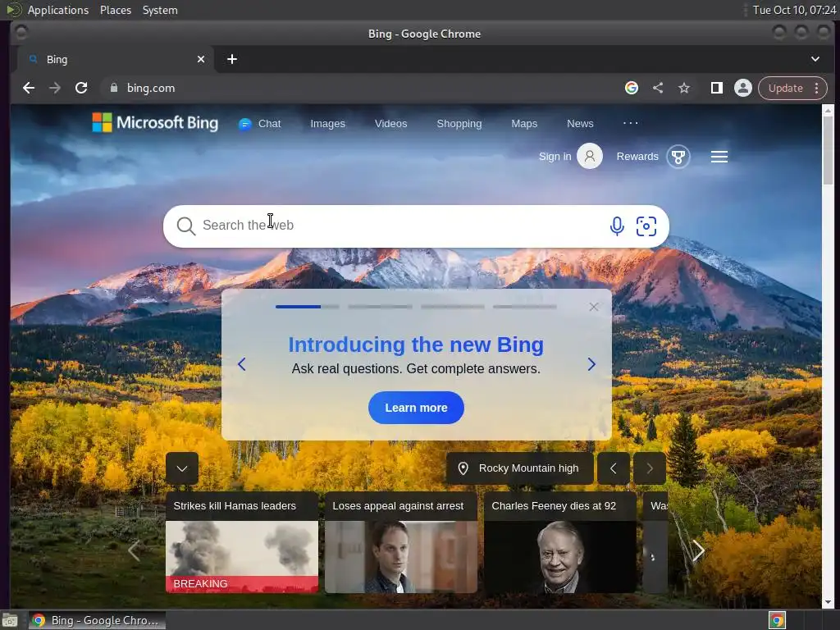Show next background image
The height and width of the screenshot is (630, 840).
pyautogui.click(x=650, y=468)
